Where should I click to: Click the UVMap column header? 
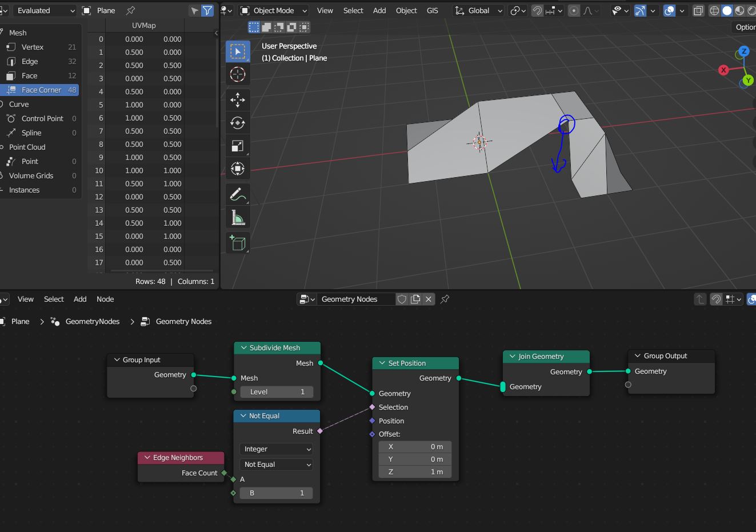click(x=144, y=25)
